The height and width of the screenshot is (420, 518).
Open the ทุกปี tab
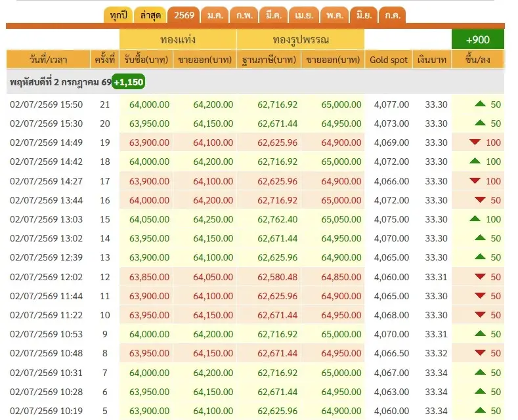pyautogui.click(x=118, y=16)
